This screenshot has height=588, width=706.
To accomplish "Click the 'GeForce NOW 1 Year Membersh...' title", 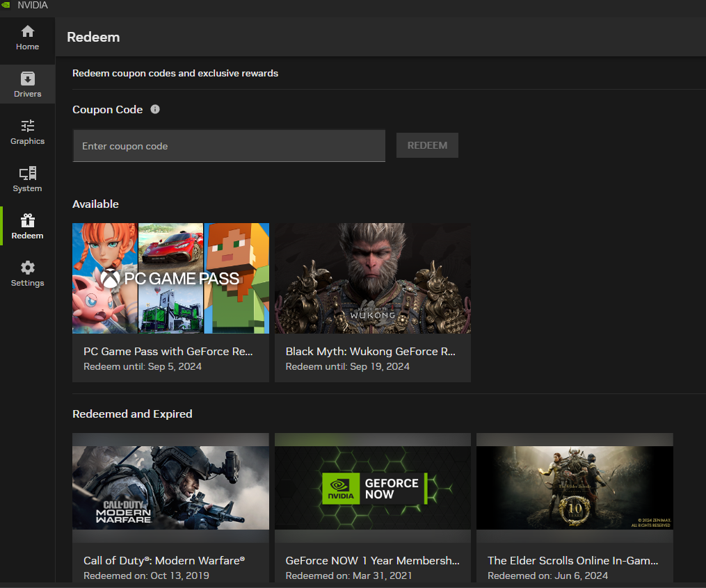I will (x=372, y=561).
